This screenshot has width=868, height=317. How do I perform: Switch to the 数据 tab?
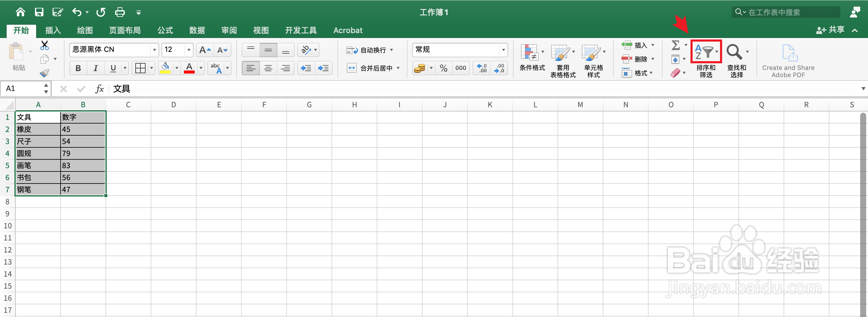[x=197, y=30]
